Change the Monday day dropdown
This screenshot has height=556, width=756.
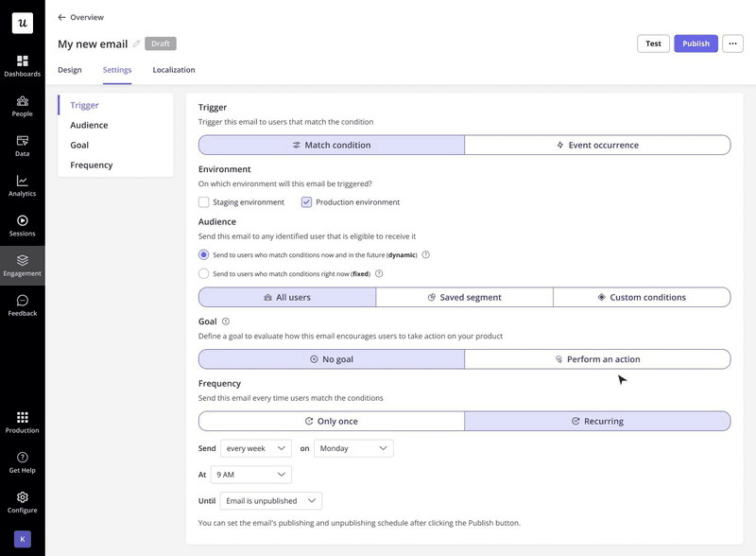tap(353, 448)
